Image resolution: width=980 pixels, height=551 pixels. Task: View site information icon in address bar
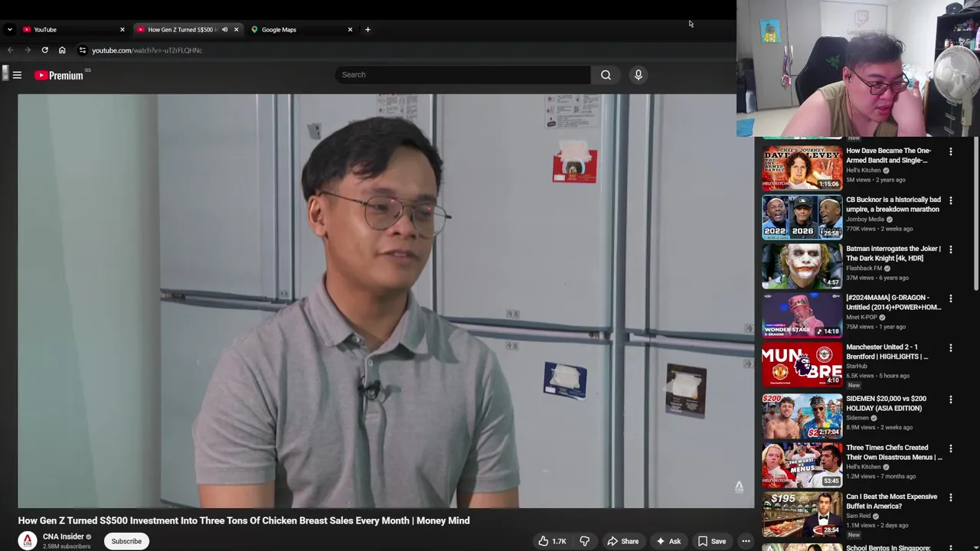(83, 51)
